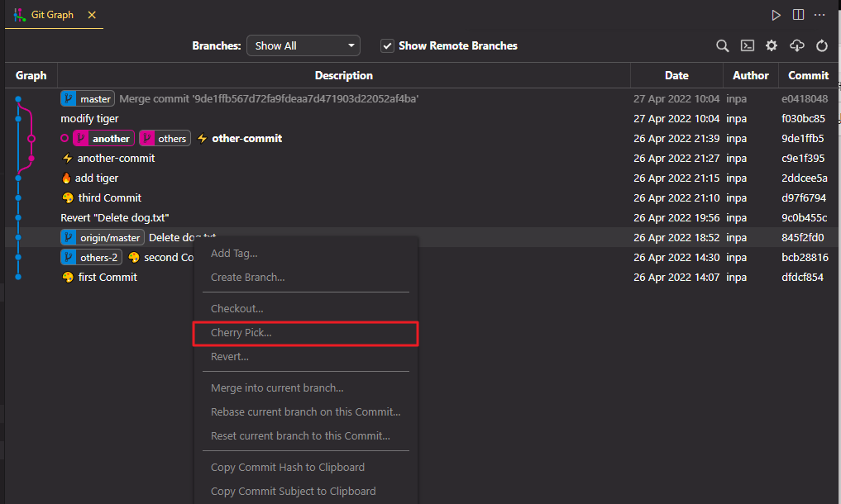Image resolution: width=841 pixels, height=504 pixels.
Task: Choose Merge into current branch
Action: click(306, 388)
